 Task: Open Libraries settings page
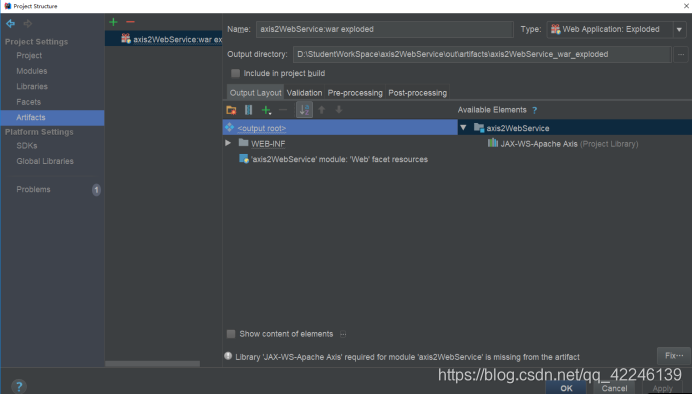tap(32, 86)
